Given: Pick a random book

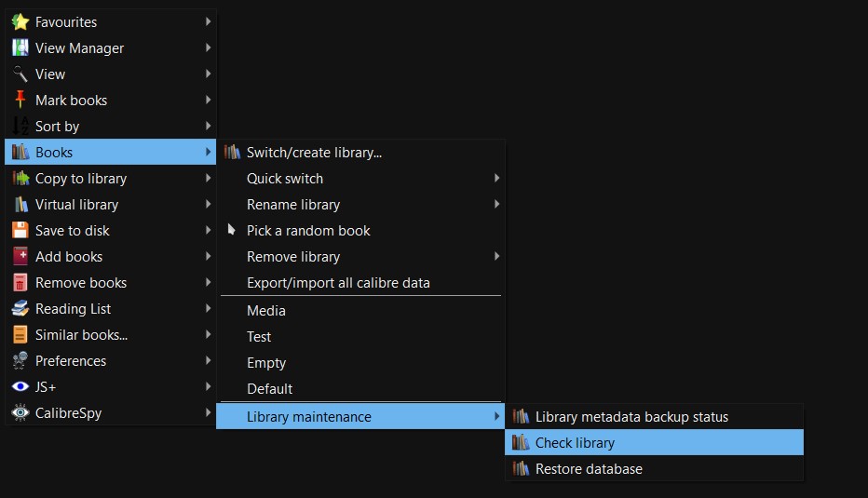Looking at the screenshot, I should pos(308,231).
